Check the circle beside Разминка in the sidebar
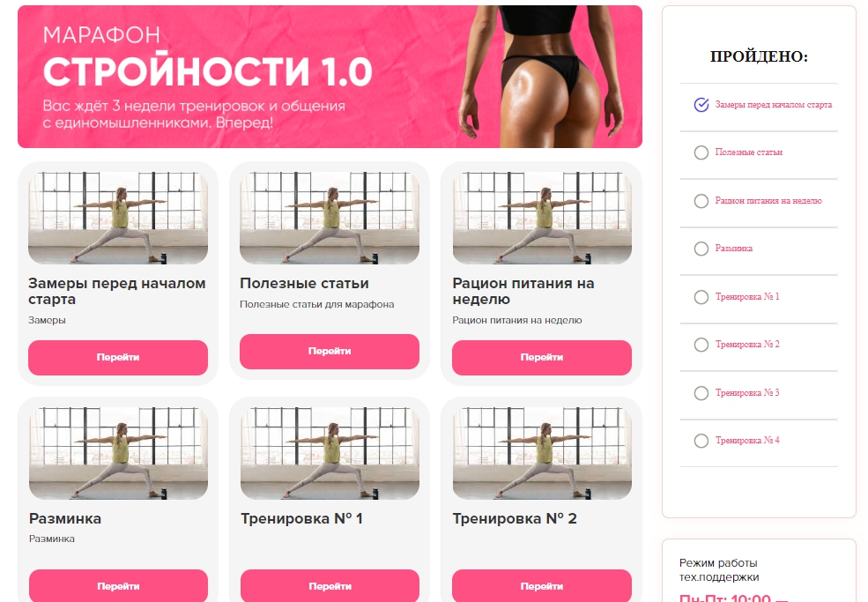 (701, 249)
